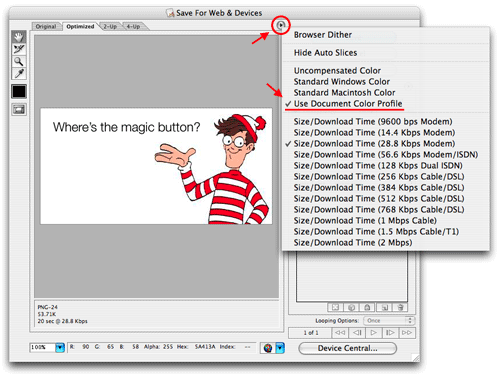Open the eyedropper color black swatch
500x374 pixels.
tap(19, 91)
